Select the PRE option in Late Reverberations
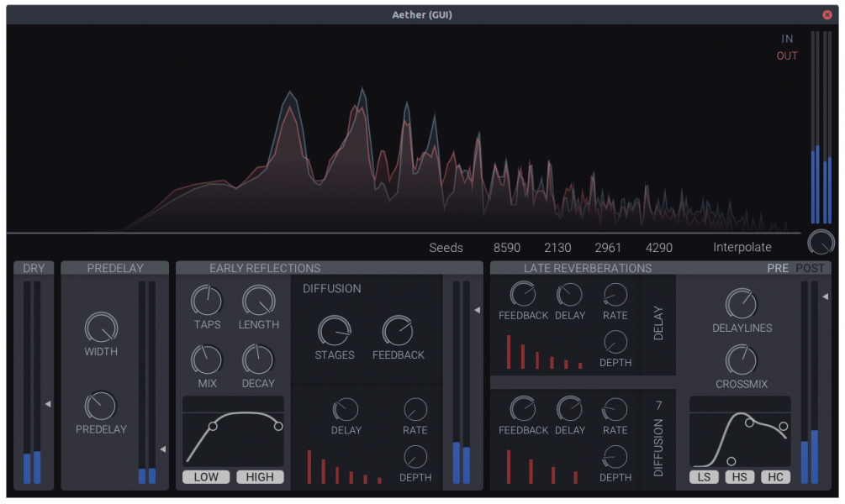Screen dimensions: 845x504 click(778, 268)
